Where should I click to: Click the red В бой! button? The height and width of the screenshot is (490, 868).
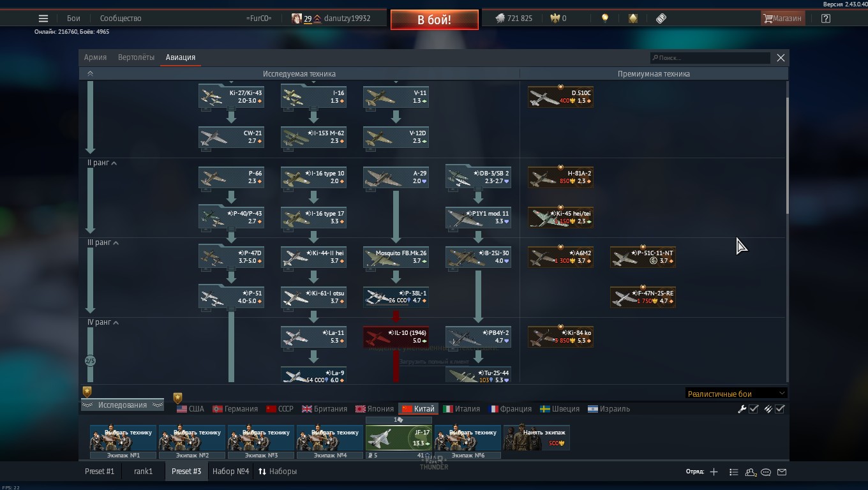pyautogui.click(x=434, y=20)
